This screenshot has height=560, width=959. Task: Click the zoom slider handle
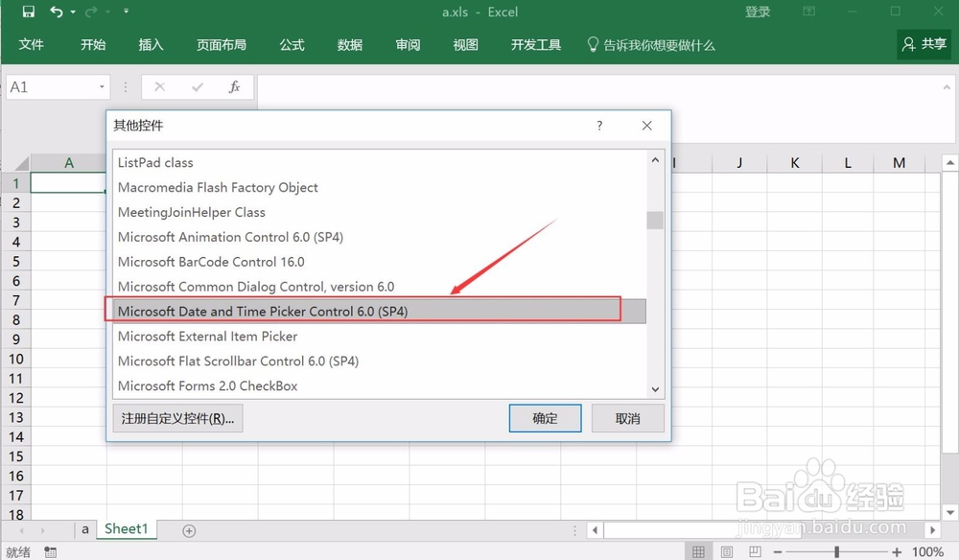pyautogui.click(x=836, y=551)
